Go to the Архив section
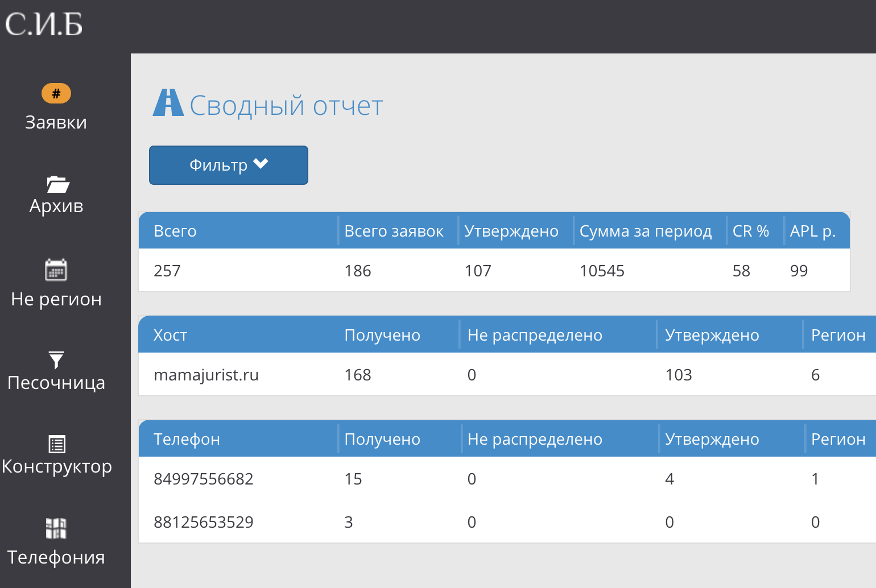This screenshot has height=588, width=876. point(56,206)
